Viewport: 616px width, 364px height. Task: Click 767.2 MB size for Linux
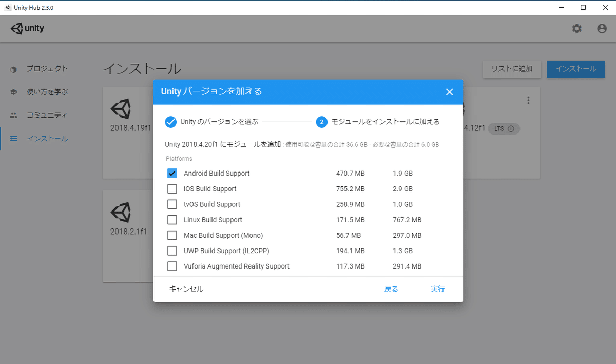point(407,220)
